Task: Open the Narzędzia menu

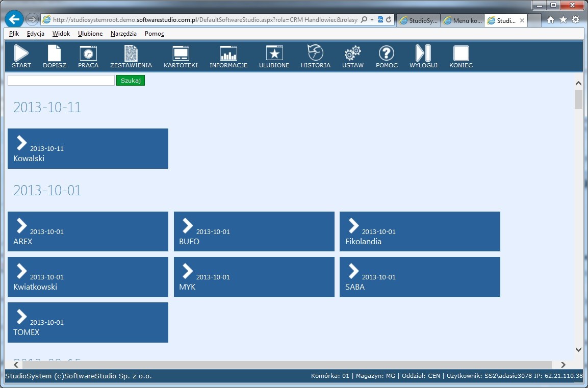Action: tap(123, 34)
